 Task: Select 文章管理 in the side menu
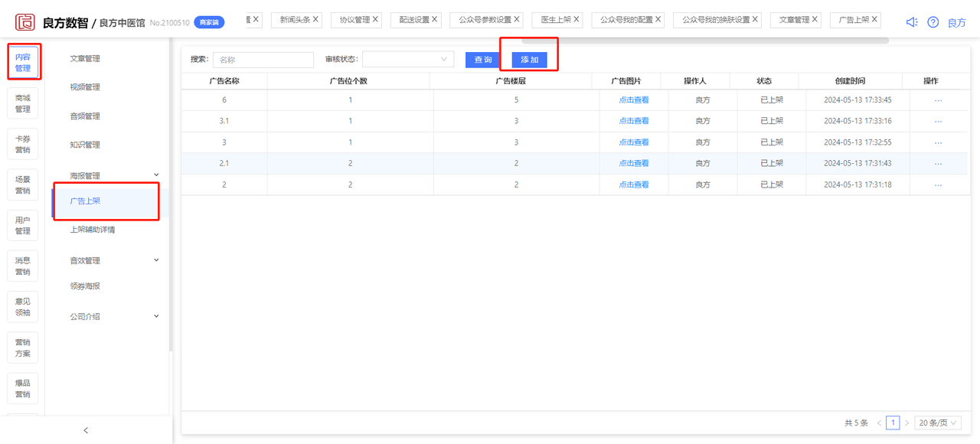(85, 58)
